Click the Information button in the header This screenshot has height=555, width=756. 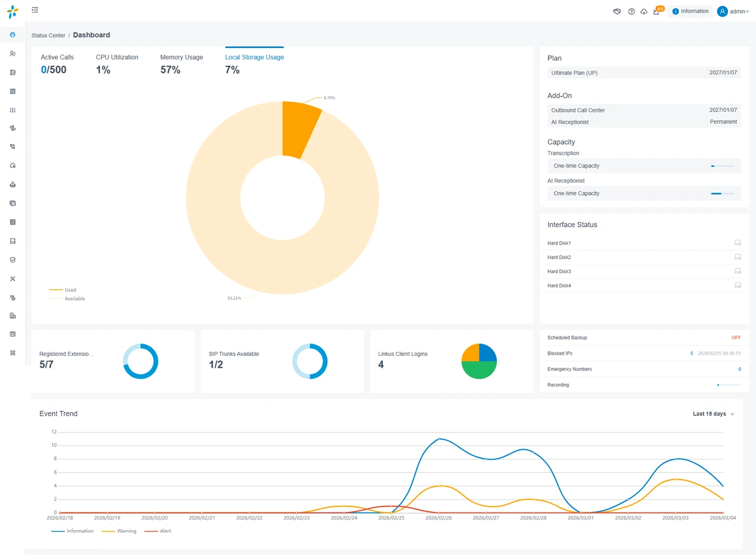691,11
